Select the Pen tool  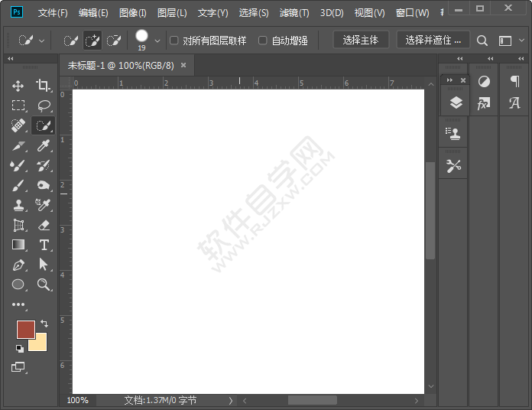tap(18, 265)
